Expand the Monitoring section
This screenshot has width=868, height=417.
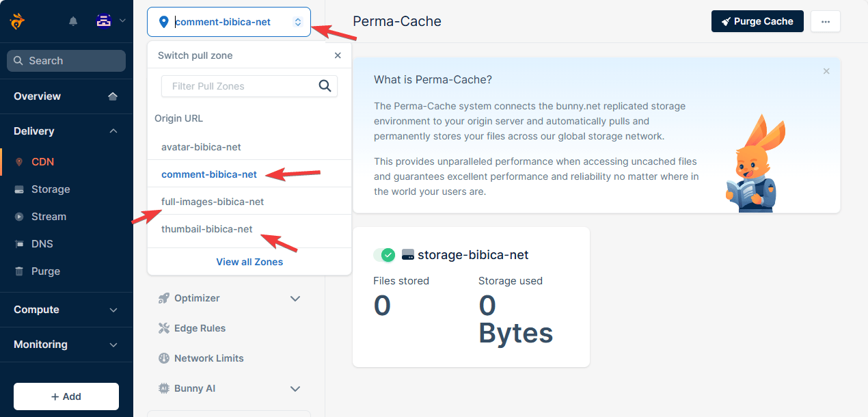[x=113, y=345]
